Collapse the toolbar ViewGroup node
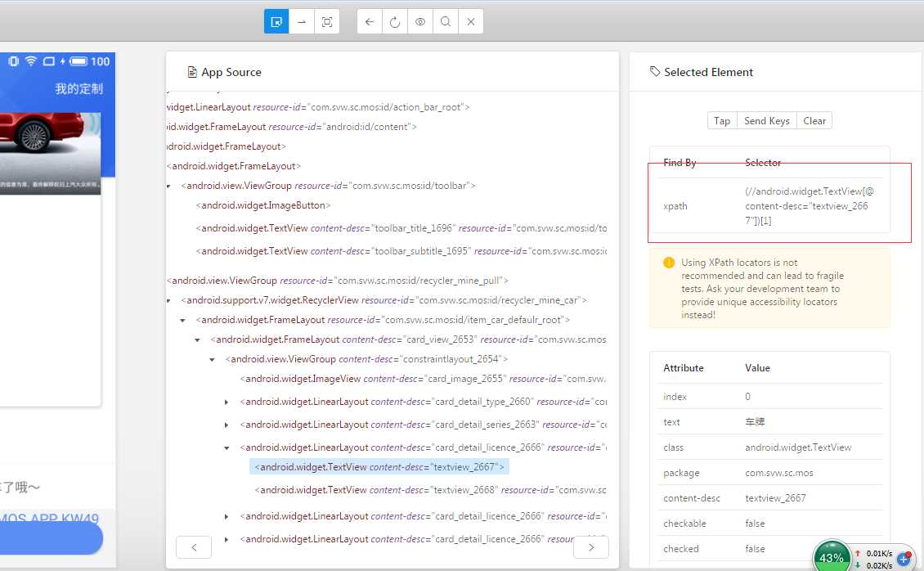The width and height of the screenshot is (924, 571). (x=168, y=187)
